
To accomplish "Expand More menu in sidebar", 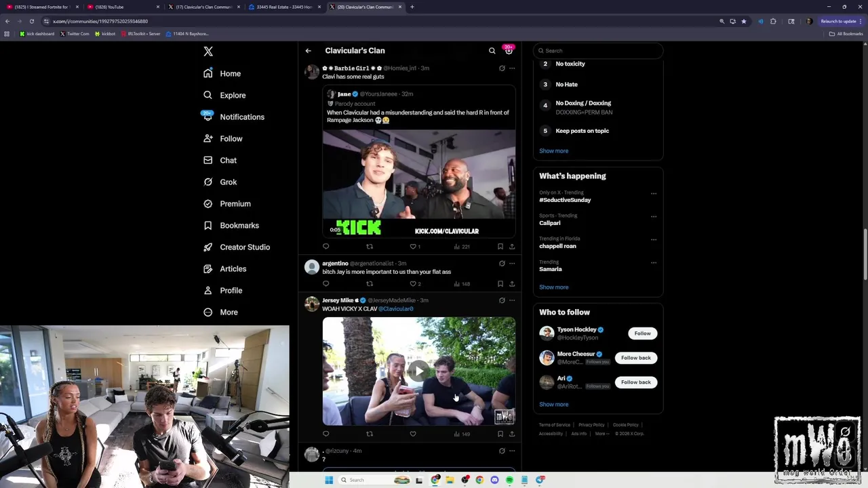I will (x=221, y=312).
